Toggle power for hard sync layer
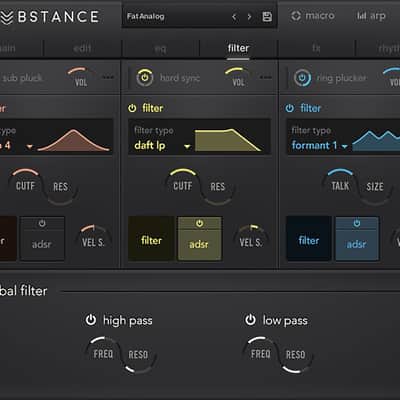Screen dimensions: 400x400 coord(145,77)
